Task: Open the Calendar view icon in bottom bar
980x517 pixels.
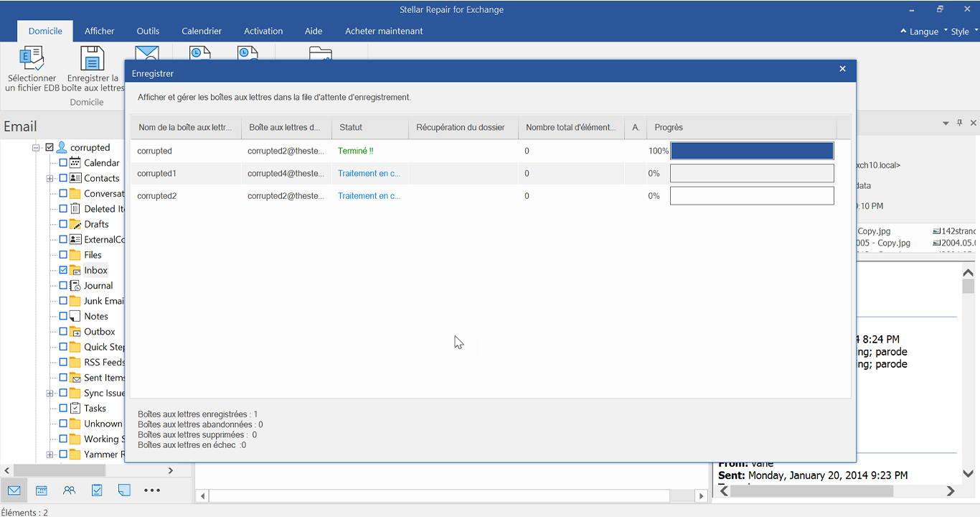Action: pos(42,490)
